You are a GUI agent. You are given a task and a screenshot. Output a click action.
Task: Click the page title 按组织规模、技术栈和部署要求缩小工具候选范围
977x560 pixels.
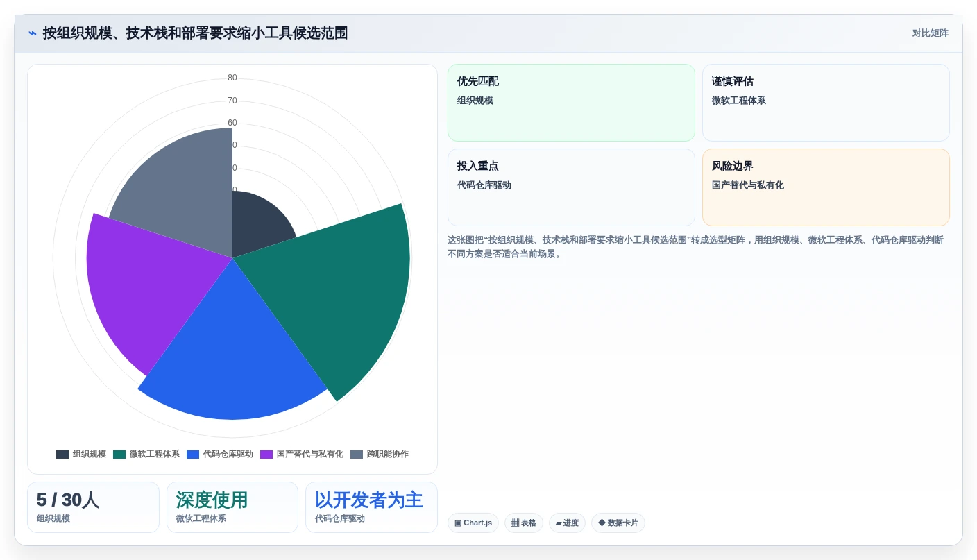[x=195, y=33]
